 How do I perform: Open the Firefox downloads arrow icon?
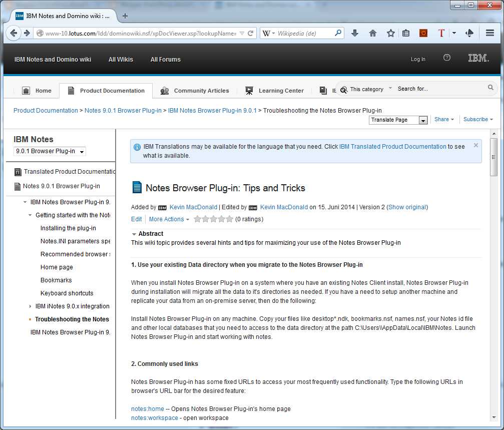[355, 33]
